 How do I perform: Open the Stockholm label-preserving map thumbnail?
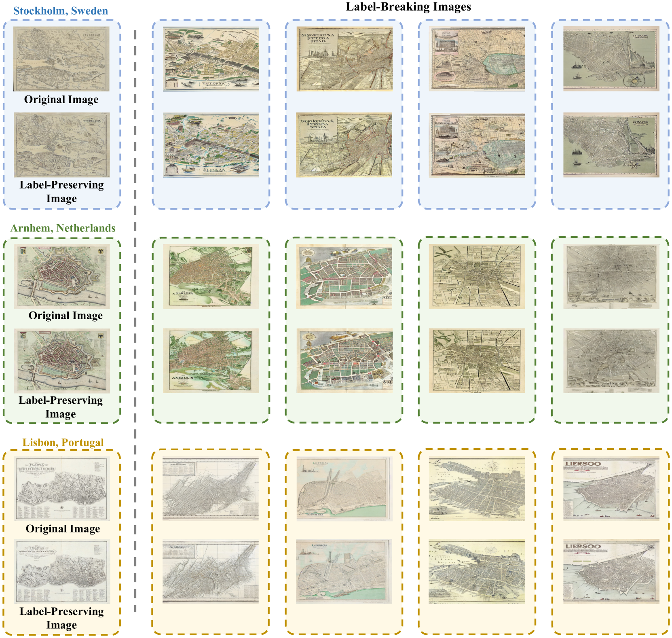click(x=61, y=145)
